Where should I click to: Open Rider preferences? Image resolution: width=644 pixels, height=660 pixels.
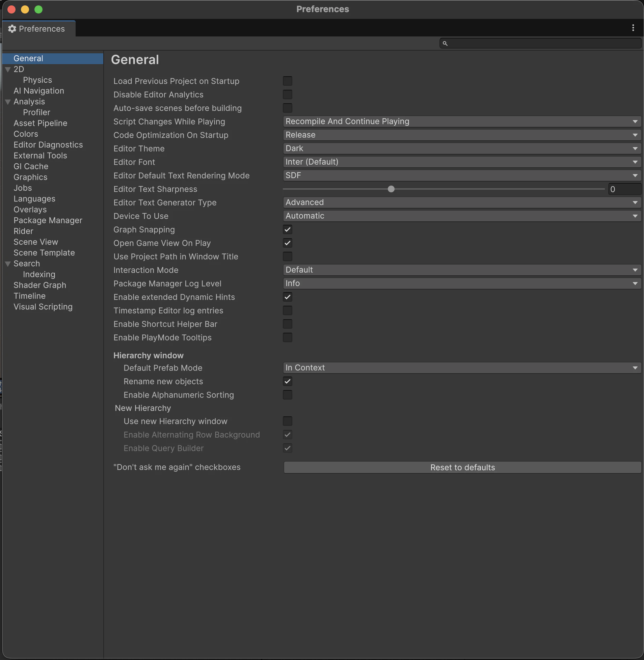point(23,231)
